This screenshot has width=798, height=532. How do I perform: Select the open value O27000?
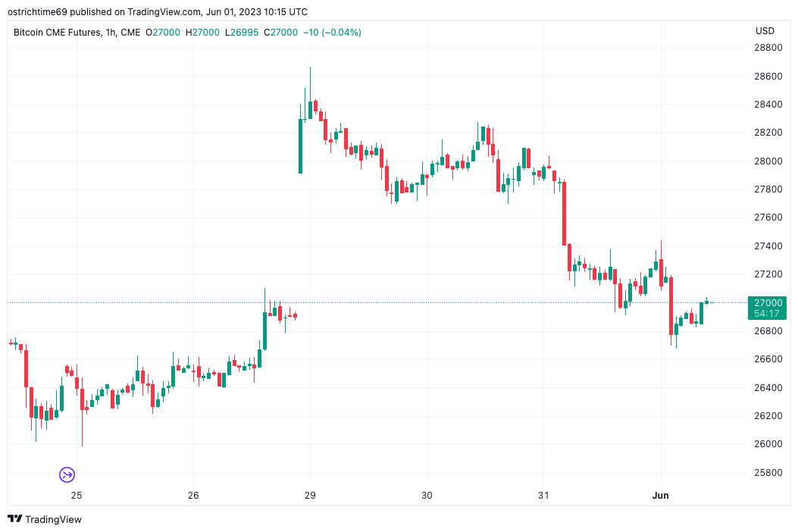pos(163,33)
